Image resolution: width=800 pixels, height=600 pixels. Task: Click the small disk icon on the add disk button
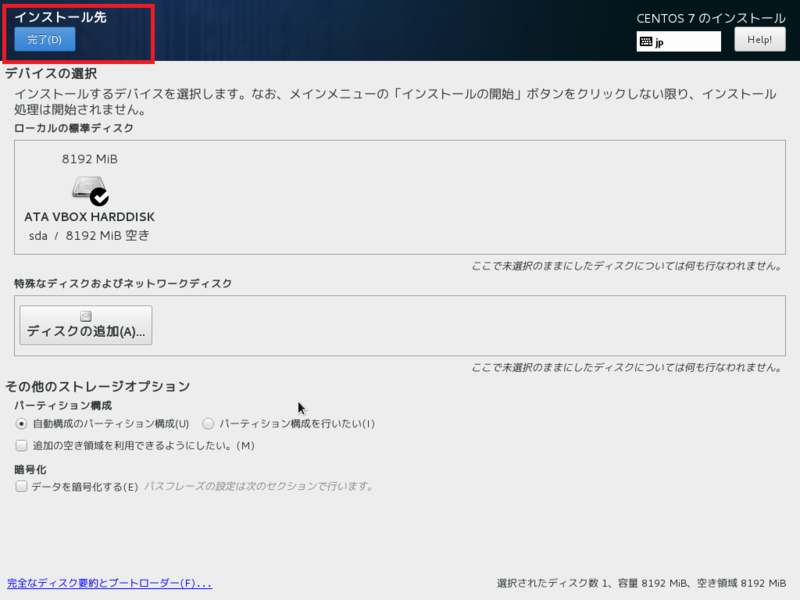coord(86,316)
